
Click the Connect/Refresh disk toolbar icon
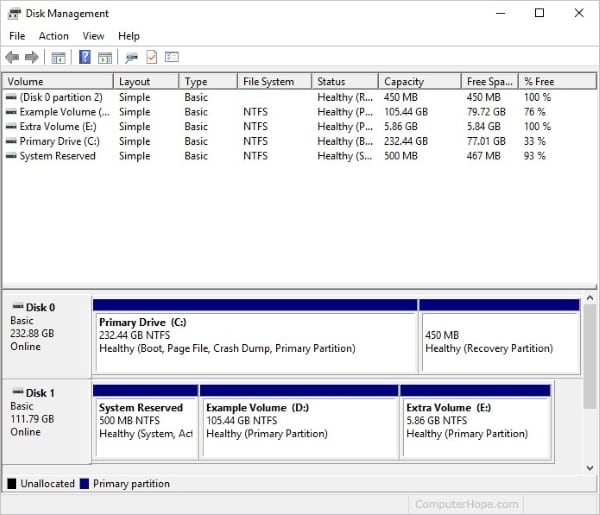click(131, 58)
